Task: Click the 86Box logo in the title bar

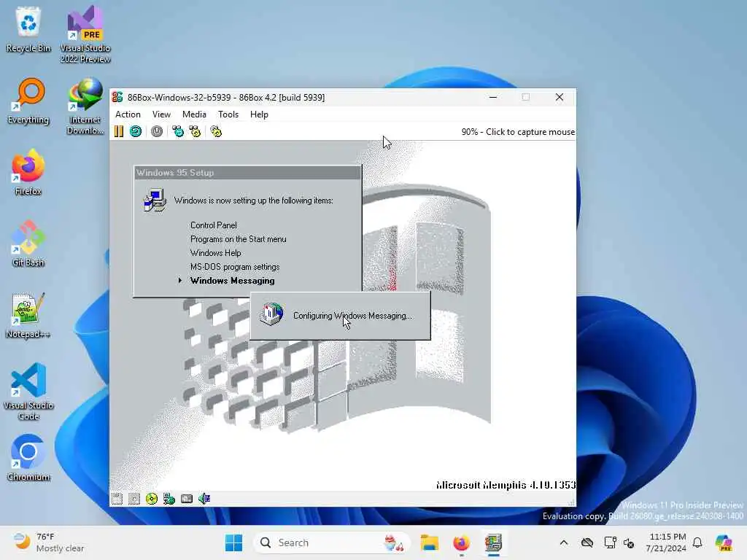Action: click(x=117, y=97)
